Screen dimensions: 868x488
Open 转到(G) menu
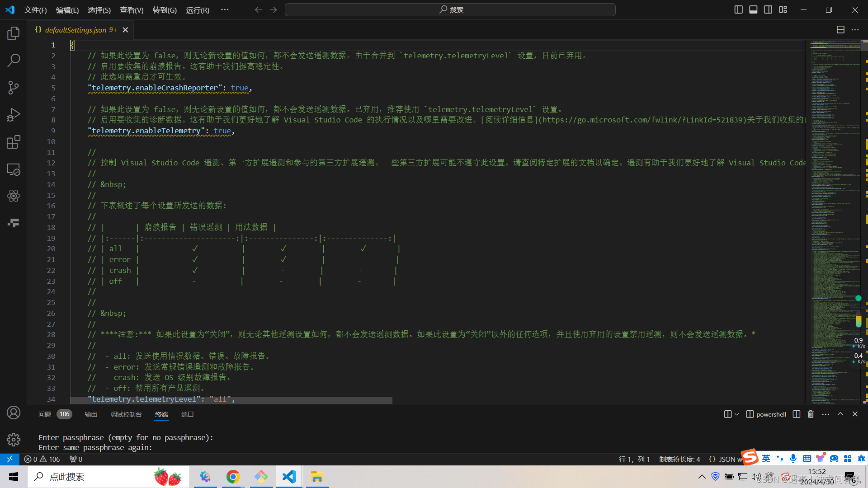click(x=165, y=10)
